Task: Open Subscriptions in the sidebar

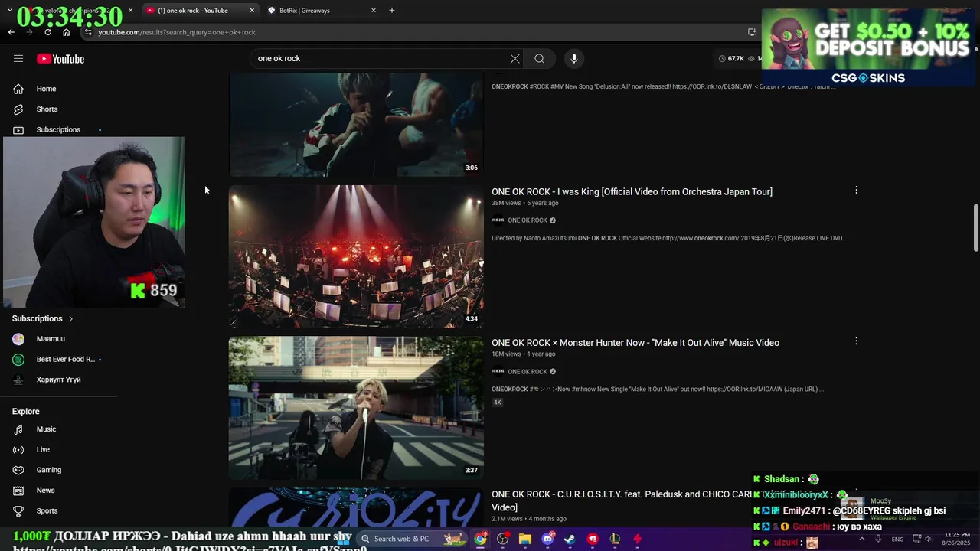Action: (60, 129)
